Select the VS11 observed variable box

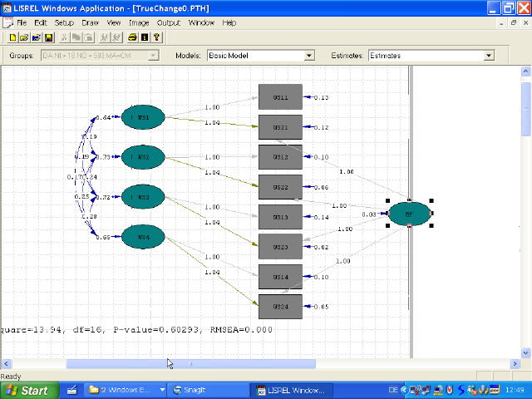(x=280, y=97)
